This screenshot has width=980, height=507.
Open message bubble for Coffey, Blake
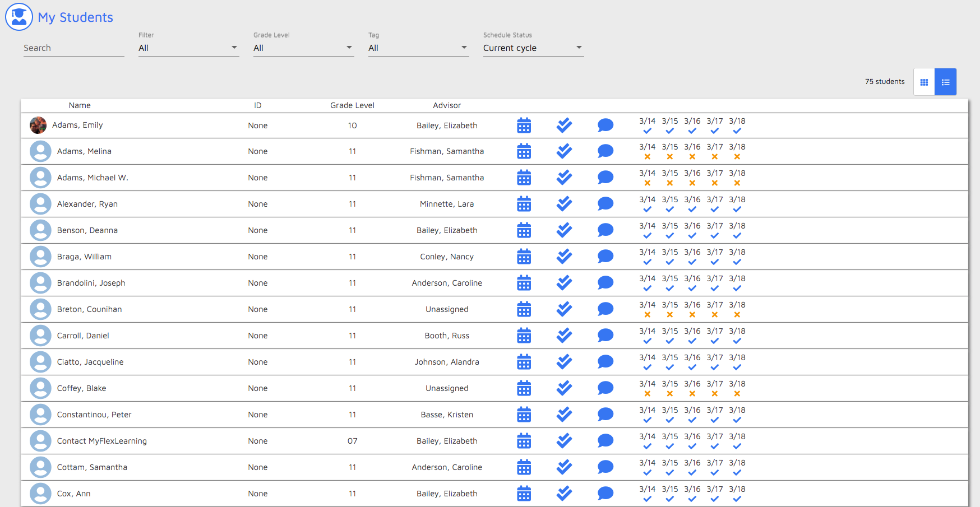tap(605, 388)
